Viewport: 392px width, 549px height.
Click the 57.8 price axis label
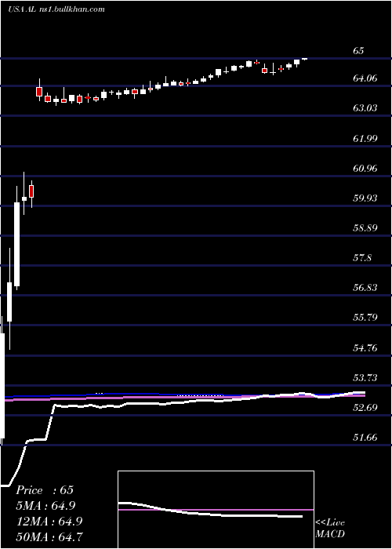coord(362,258)
